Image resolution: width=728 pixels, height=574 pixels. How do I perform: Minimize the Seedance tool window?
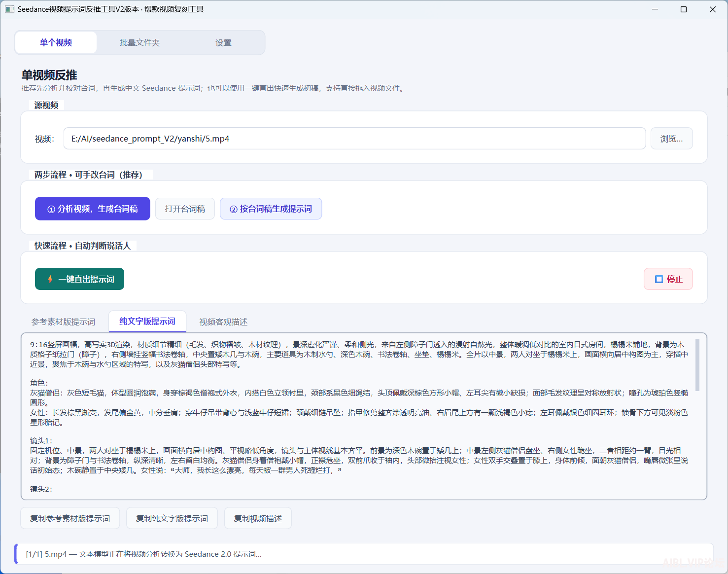pos(655,9)
